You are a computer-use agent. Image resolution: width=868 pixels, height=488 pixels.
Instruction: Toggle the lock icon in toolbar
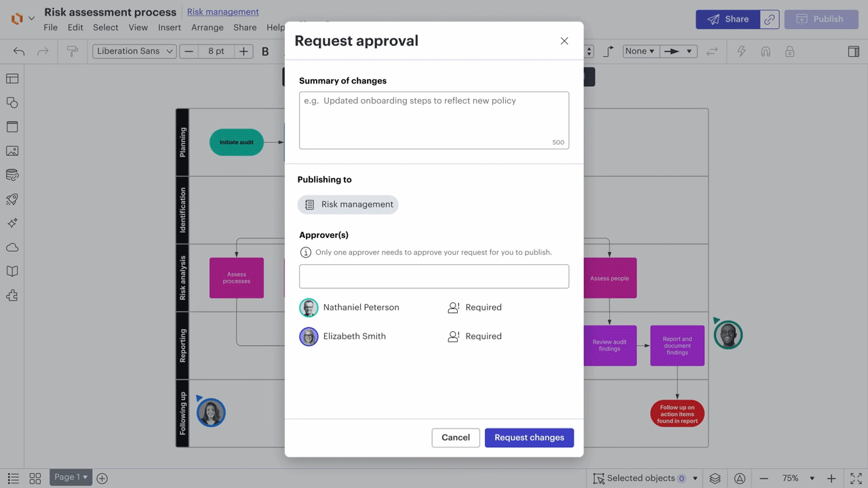tap(789, 52)
